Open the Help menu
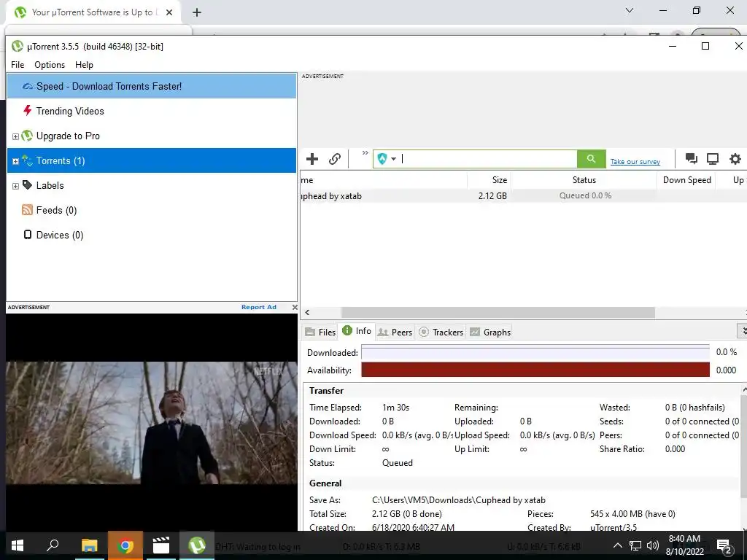The width and height of the screenshot is (747, 560). tap(84, 65)
